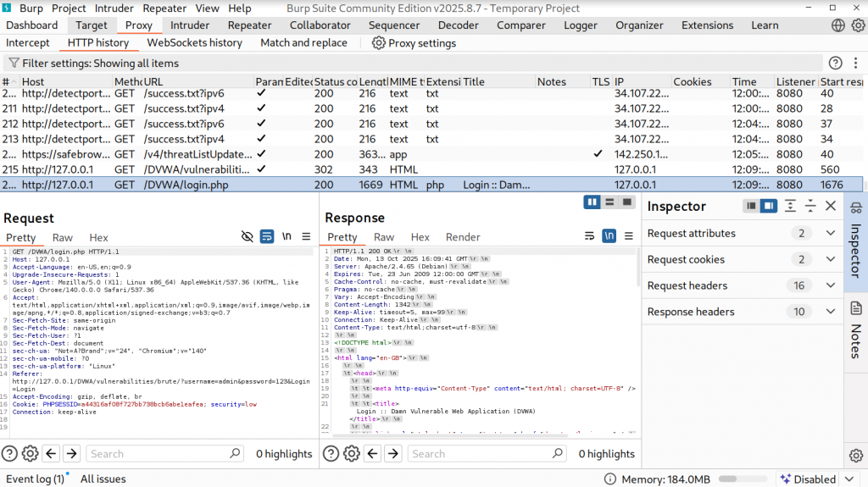
Task: Click the response Search field
Action: pyautogui.click(x=487, y=454)
